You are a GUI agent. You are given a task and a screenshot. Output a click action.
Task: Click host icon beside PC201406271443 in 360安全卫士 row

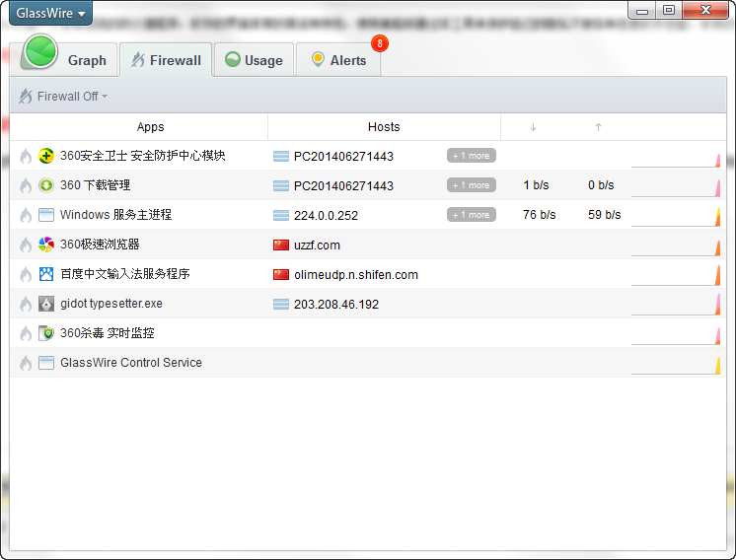click(x=281, y=156)
